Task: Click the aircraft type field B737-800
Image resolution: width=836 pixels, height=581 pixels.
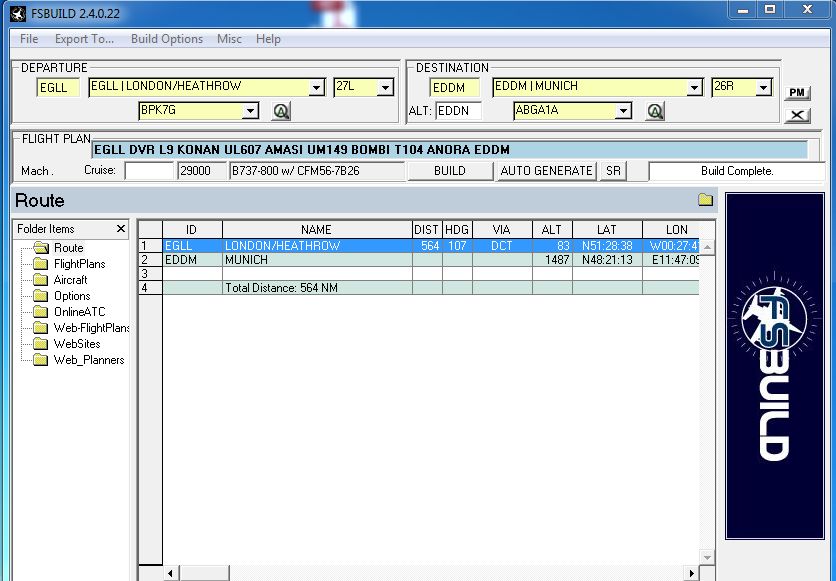Action: pos(317,171)
